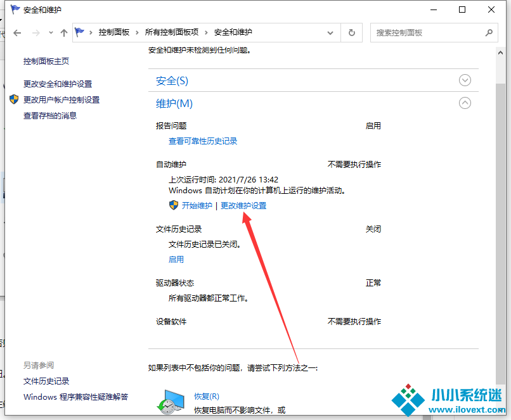
Task: Click the 关闭 status of 文件历史记录
Action: pos(373,229)
